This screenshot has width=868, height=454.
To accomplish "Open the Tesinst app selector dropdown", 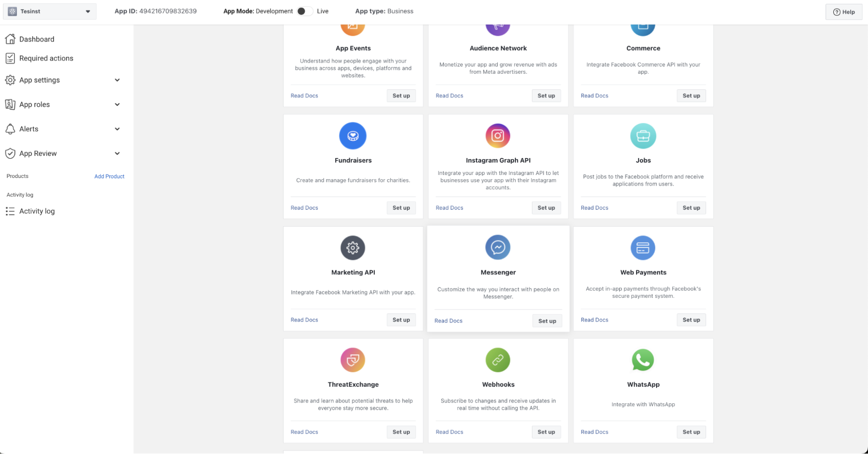I will [50, 11].
